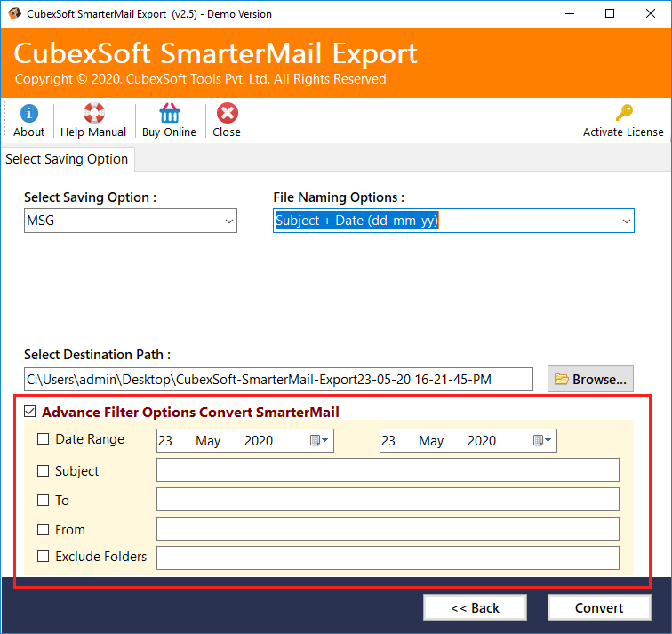Open calendar picker of start date field
672x634 pixels.
pos(319,440)
